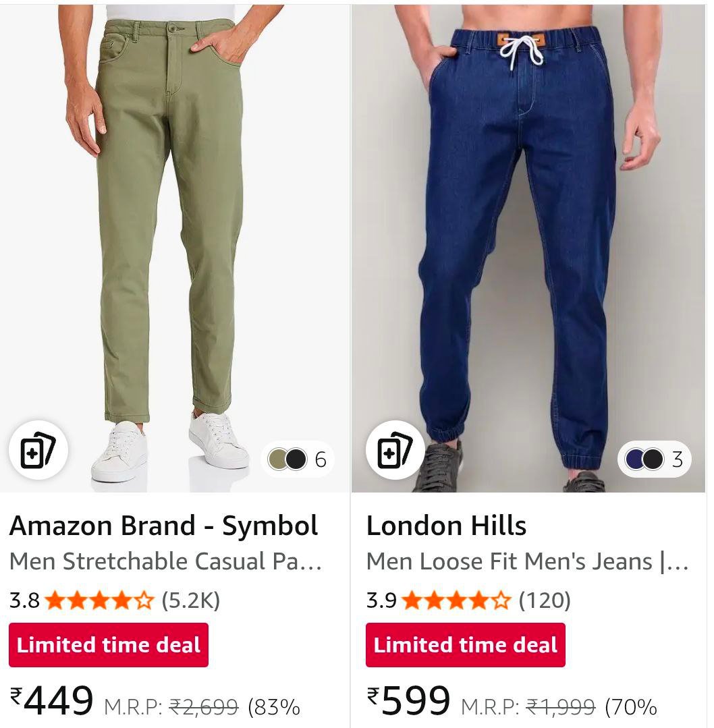Show all 3 color options for London Hills jeans
The image size is (714, 728).
(x=677, y=459)
